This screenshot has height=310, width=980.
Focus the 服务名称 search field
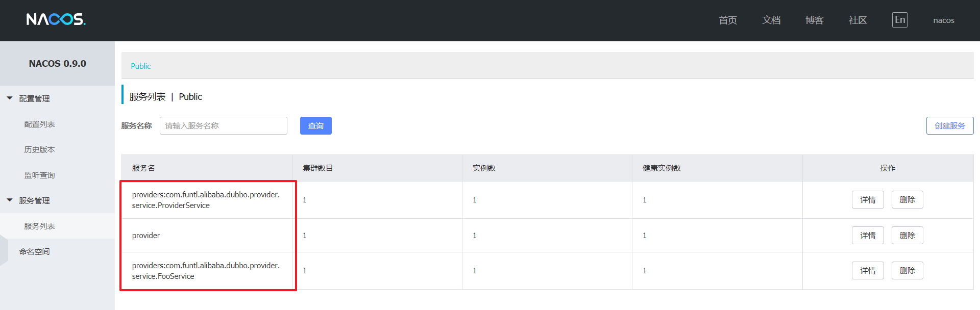pyautogui.click(x=224, y=125)
